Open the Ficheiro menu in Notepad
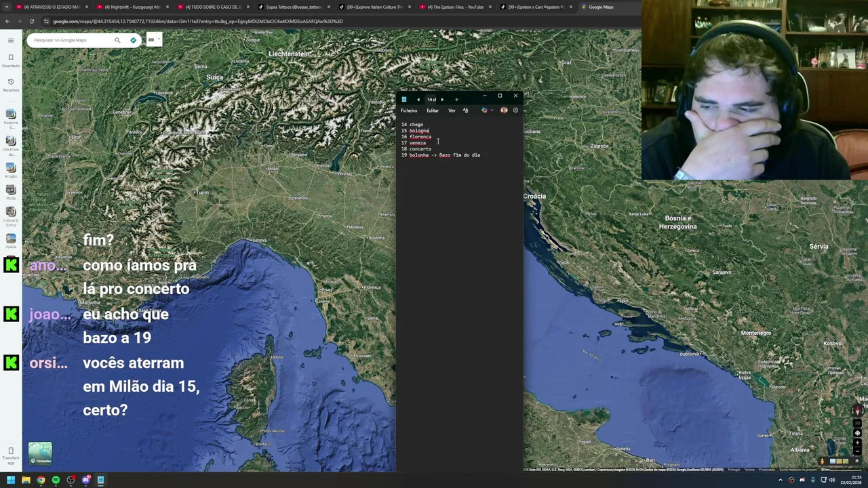This screenshot has height=488, width=868. tap(409, 110)
